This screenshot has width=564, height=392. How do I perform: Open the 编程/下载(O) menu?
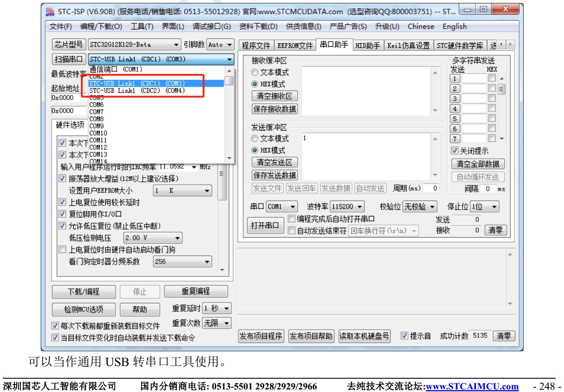coord(101,26)
